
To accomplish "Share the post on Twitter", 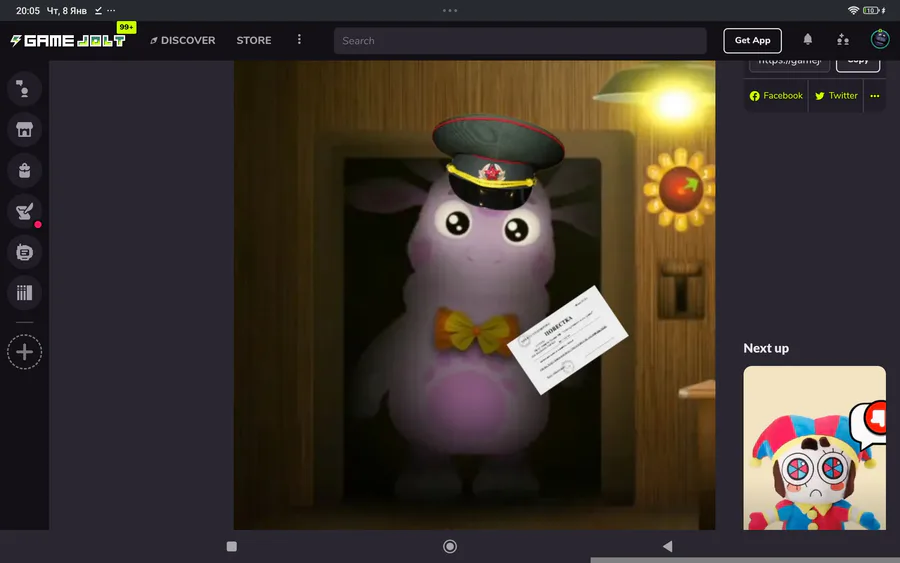I will 836,96.
